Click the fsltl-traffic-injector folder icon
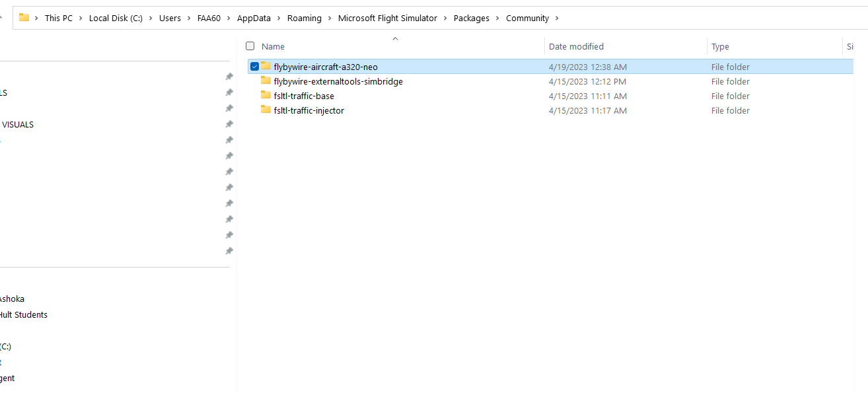Image resolution: width=868 pixels, height=393 pixels. (x=266, y=110)
